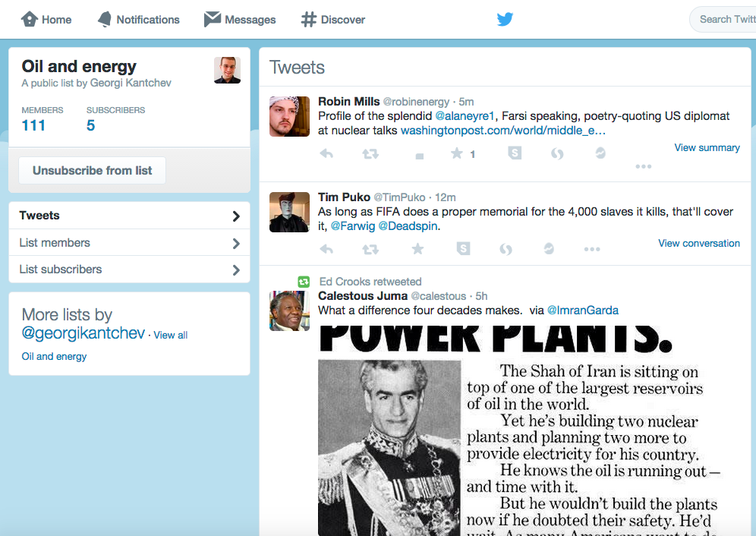Click View summary on Robin Mills' tweet
756x536 pixels.
tap(707, 147)
